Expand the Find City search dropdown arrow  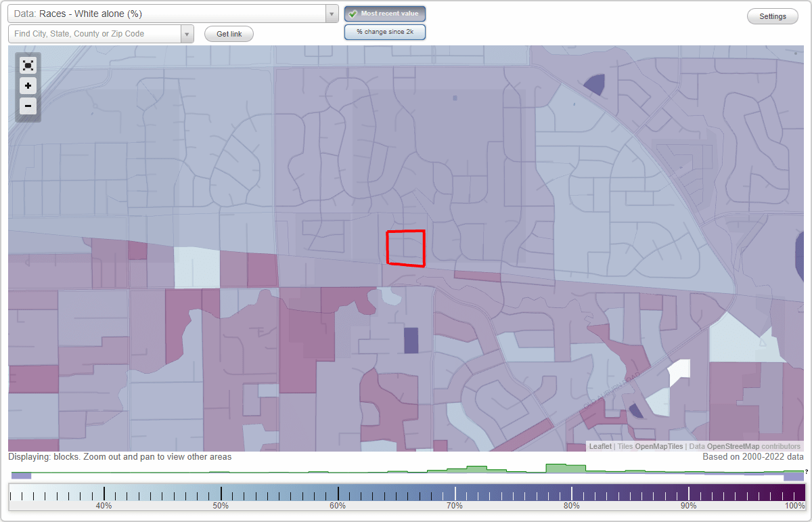[x=187, y=33]
